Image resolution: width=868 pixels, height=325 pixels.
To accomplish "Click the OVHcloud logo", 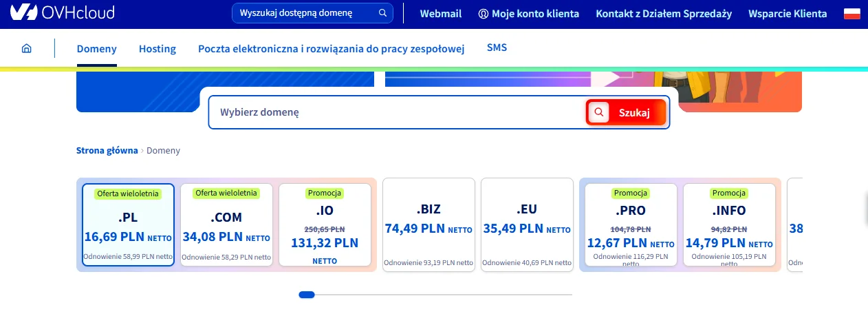I will pos(63,13).
